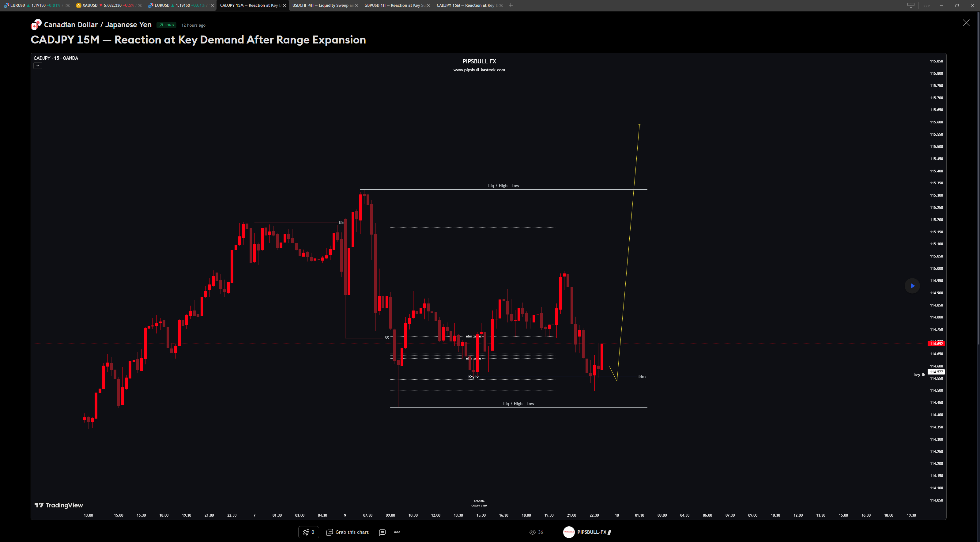
Task: Expand chart legend collapse arrow
Action: pos(38,66)
